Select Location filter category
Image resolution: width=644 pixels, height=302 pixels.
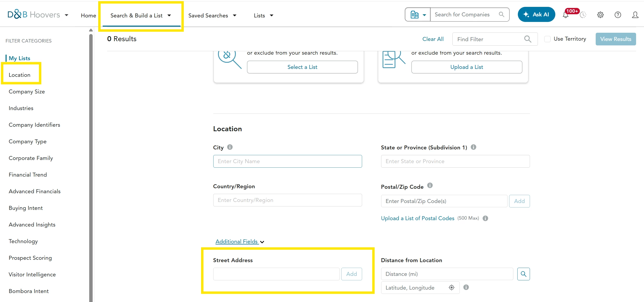(20, 75)
